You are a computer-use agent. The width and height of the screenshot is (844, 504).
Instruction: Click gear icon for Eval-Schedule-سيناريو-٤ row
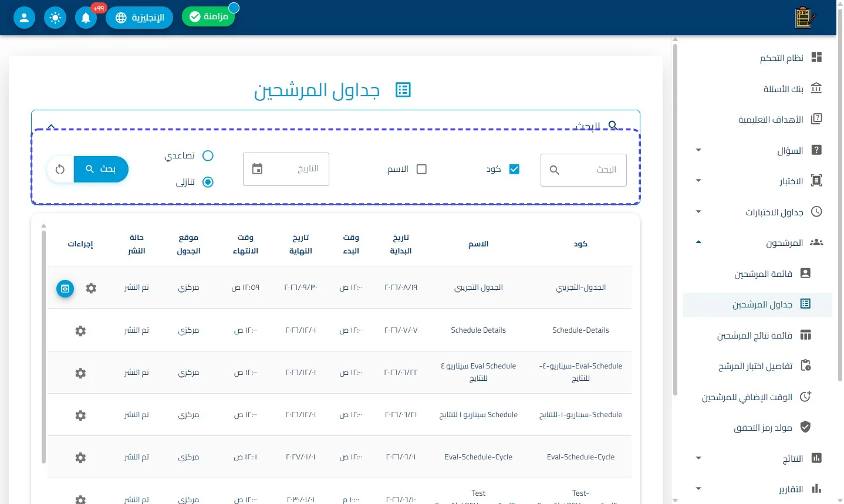tap(80, 373)
